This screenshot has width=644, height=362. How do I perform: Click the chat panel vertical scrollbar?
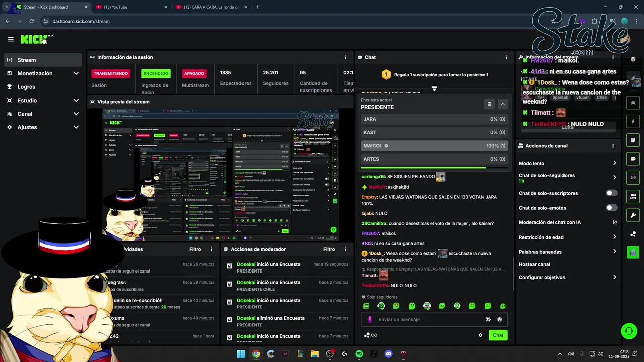[x=513, y=274]
